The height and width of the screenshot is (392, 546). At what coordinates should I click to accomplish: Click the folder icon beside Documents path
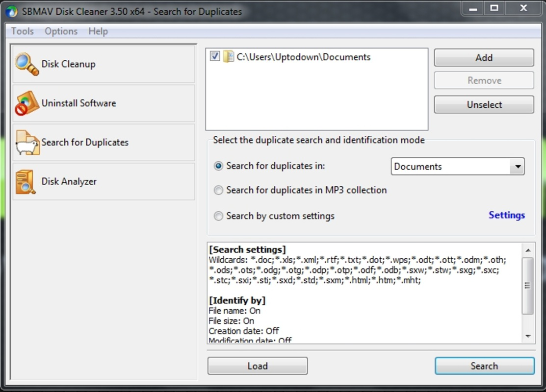click(x=229, y=57)
